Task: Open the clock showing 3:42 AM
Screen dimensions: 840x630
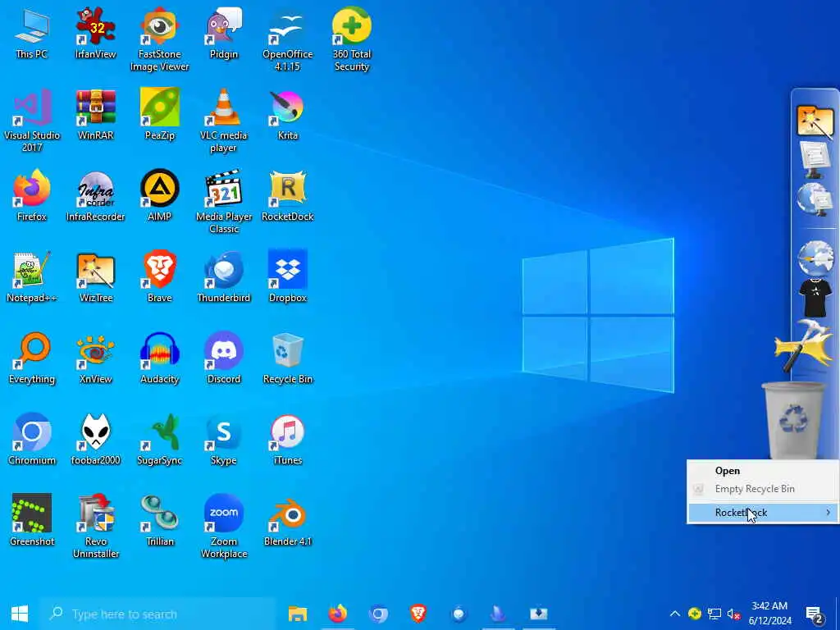Action: click(x=769, y=614)
